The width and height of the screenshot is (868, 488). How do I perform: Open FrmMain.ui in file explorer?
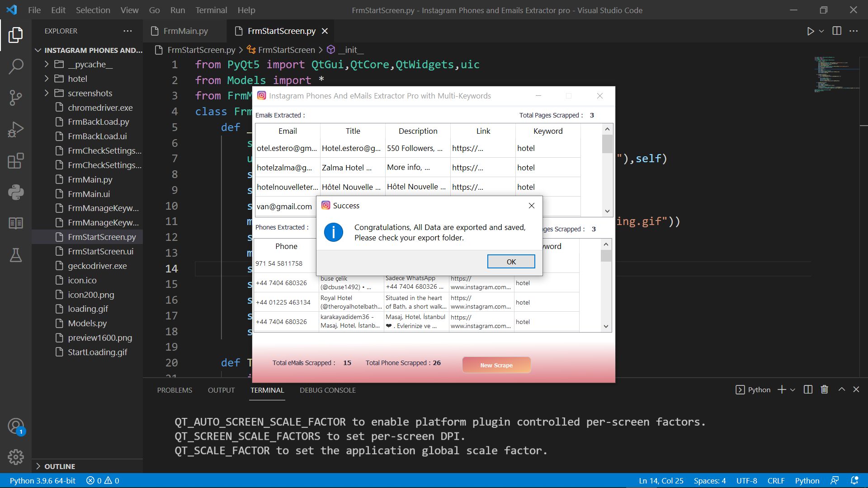pyautogui.click(x=89, y=194)
